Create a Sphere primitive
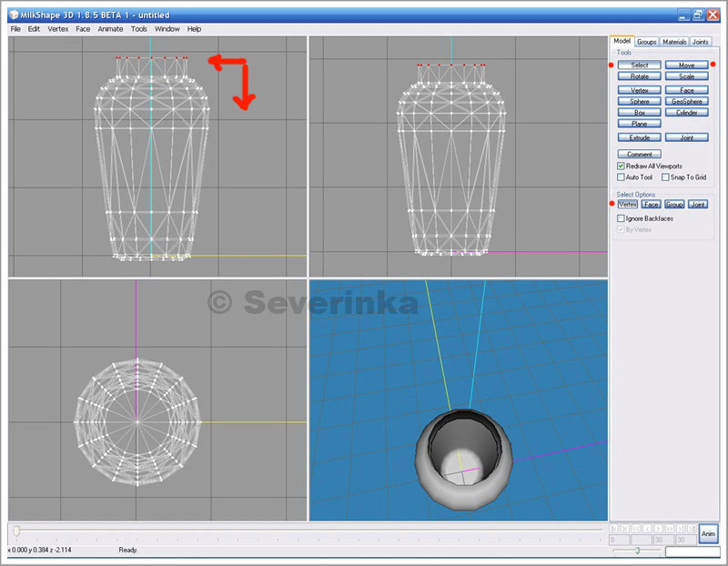Image resolution: width=728 pixels, height=566 pixels. [x=640, y=101]
